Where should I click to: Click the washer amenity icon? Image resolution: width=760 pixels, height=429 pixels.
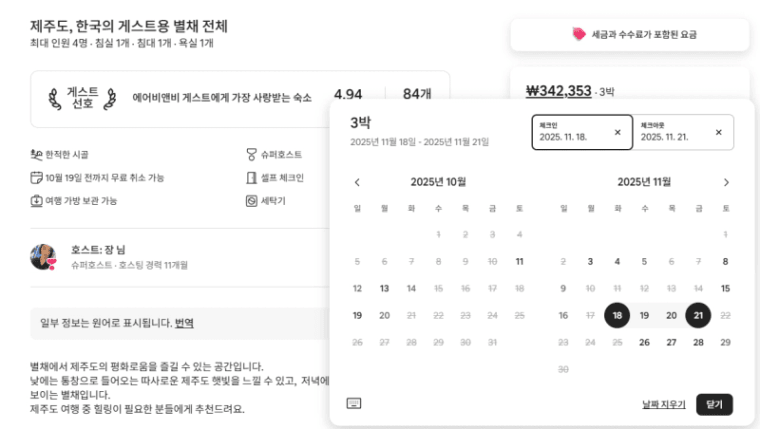pyautogui.click(x=251, y=200)
